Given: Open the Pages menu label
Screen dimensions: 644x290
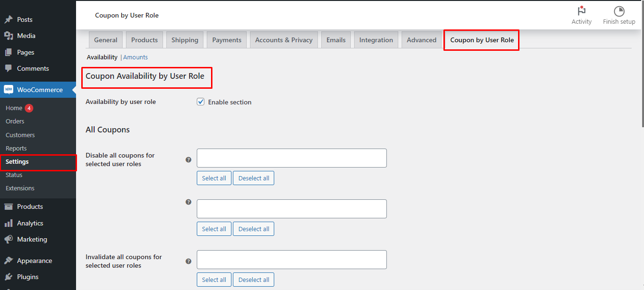Looking at the screenshot, I should [x=26, y=52].
